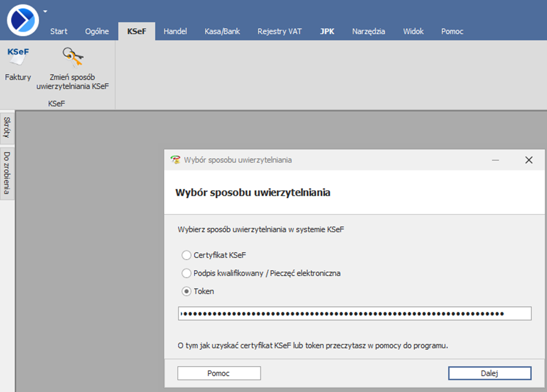547x392 pixels.
Task: Expand the quick access arrow beside the logo
Action: tap(45, 11)
